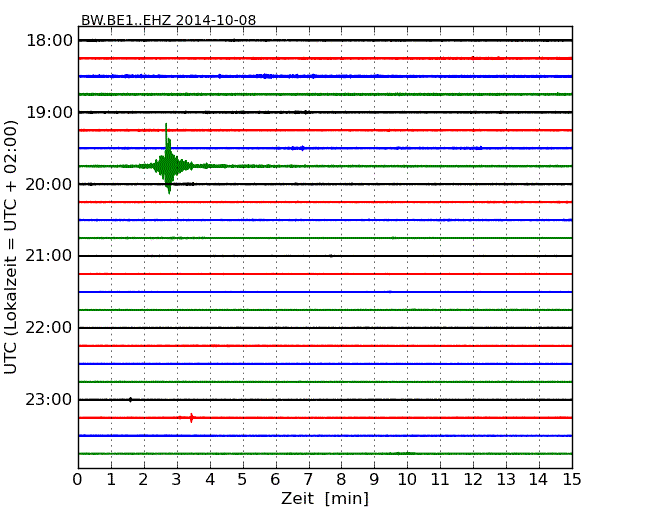The height and width of the screenshot is (520, 650).
Task: Click the blue noise burst on the 18:30 trace
Action: pos(266,76)
